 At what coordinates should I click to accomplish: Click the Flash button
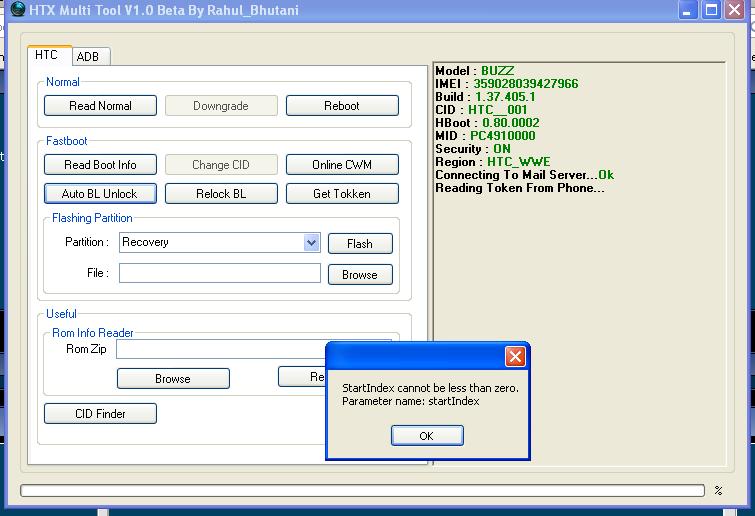click(360, 244)
